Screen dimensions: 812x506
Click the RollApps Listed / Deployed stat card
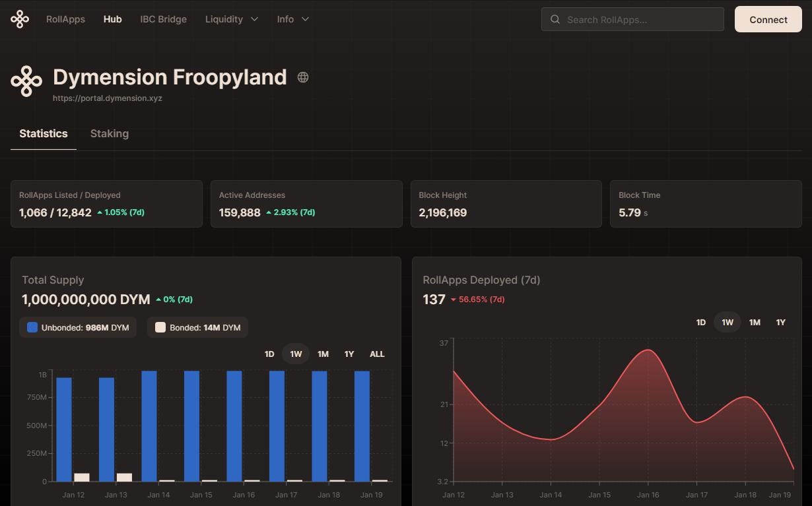pos(106,204)
